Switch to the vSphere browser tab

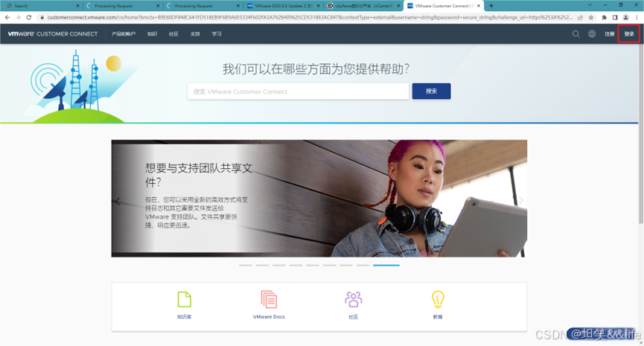[x=363, y=6]
